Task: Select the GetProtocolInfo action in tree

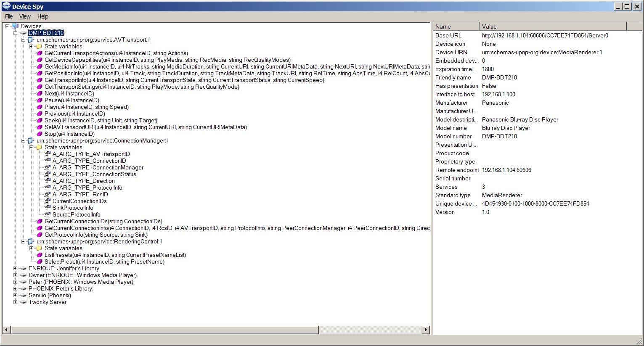Action: [96, 235]
